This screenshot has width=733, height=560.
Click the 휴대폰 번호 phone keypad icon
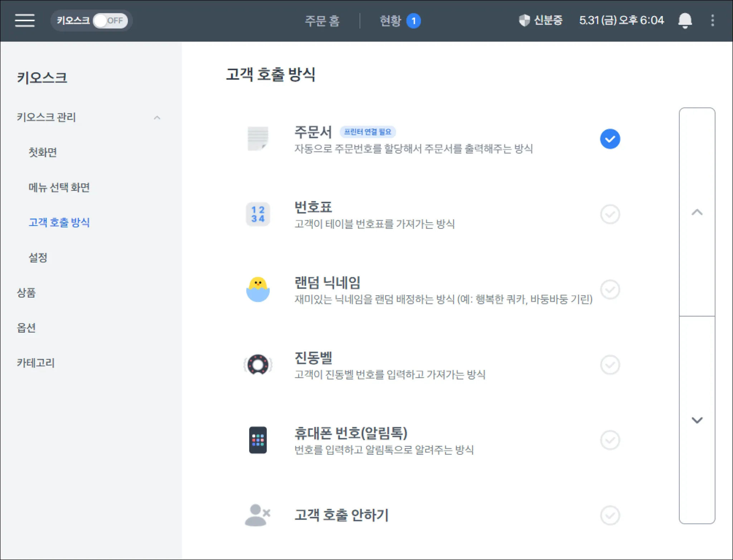point(258,440)
